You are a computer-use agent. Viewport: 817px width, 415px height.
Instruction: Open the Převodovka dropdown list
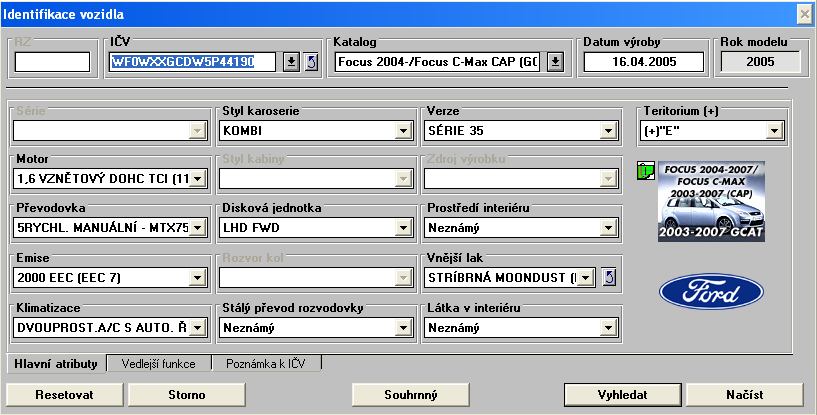(197, 228)
